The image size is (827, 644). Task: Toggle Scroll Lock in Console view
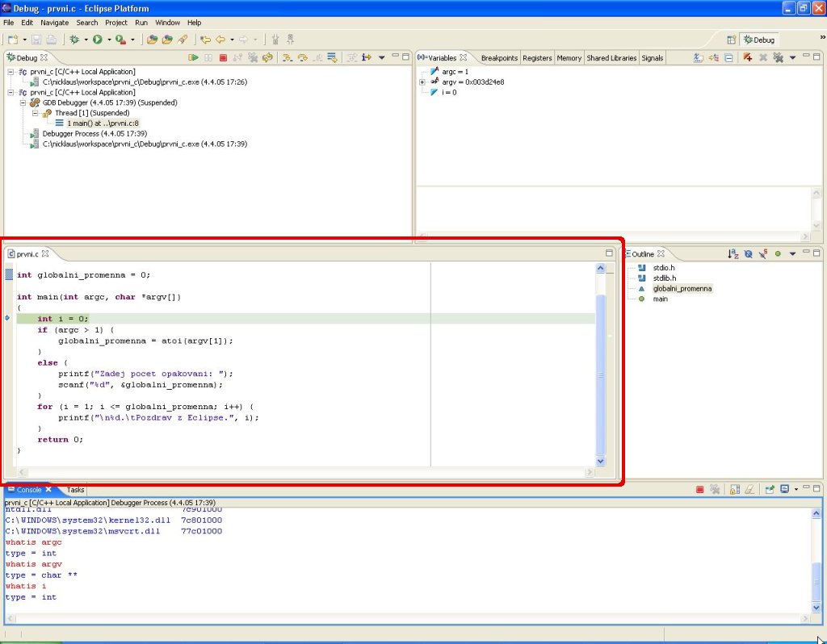[735, 489]
